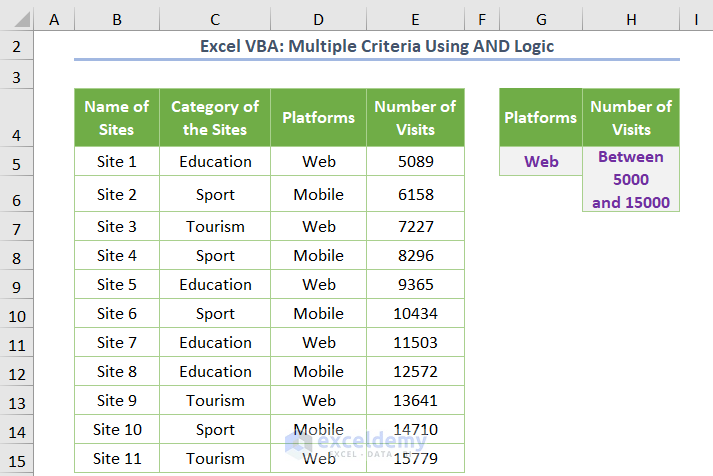Click the cell with Site 6

coord(117,314)
